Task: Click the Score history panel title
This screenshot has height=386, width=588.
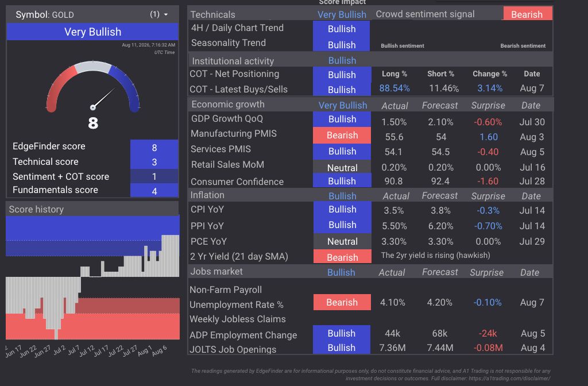Action: (36, 209)
